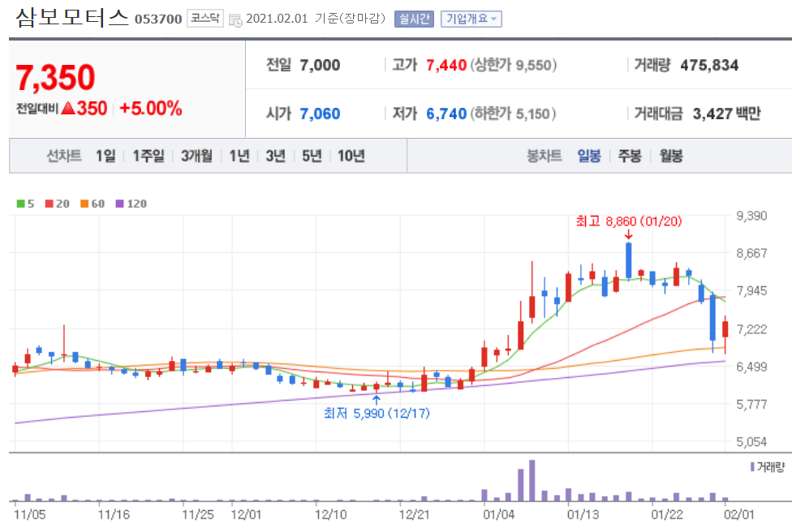The height and width of the screenshot is (532, 792).
Task: Select the 월봉 monthly candle chart
Action: click(671, 156)
